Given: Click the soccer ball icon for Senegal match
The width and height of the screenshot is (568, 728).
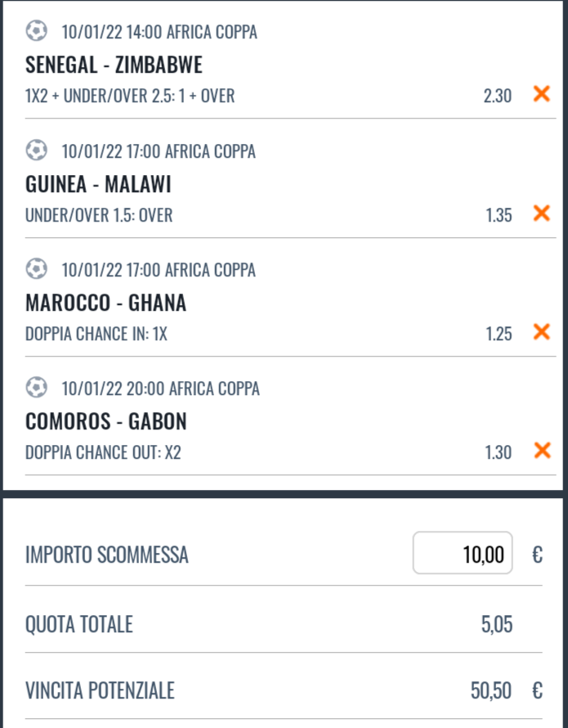Looking at the screenshot, I should pyautogui.click(x=36, y=31).
